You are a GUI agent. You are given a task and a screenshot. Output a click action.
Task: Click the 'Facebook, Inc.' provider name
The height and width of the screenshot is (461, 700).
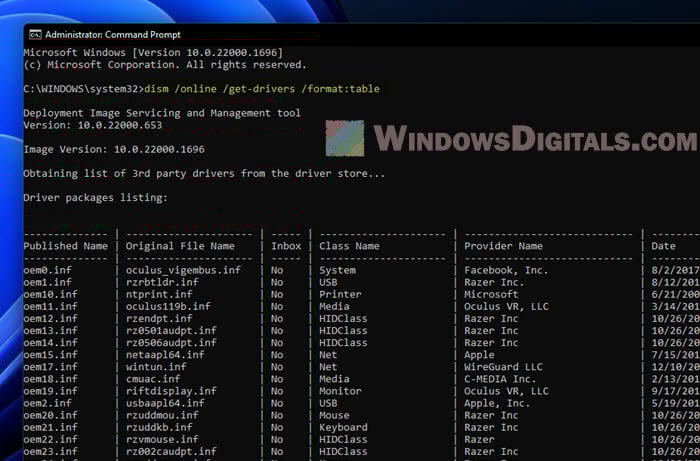point(506,270)
